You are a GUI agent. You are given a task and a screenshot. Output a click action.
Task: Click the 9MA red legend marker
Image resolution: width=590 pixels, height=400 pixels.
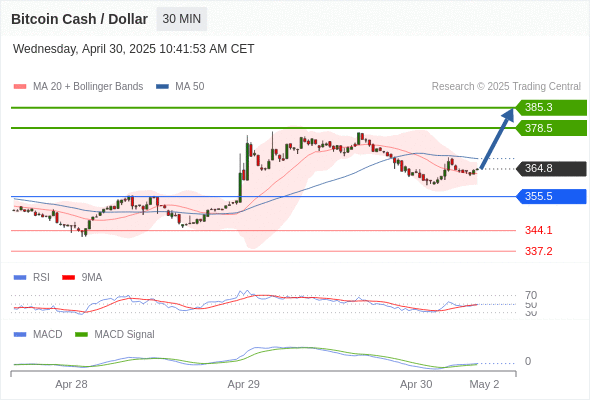click(68, 278)
